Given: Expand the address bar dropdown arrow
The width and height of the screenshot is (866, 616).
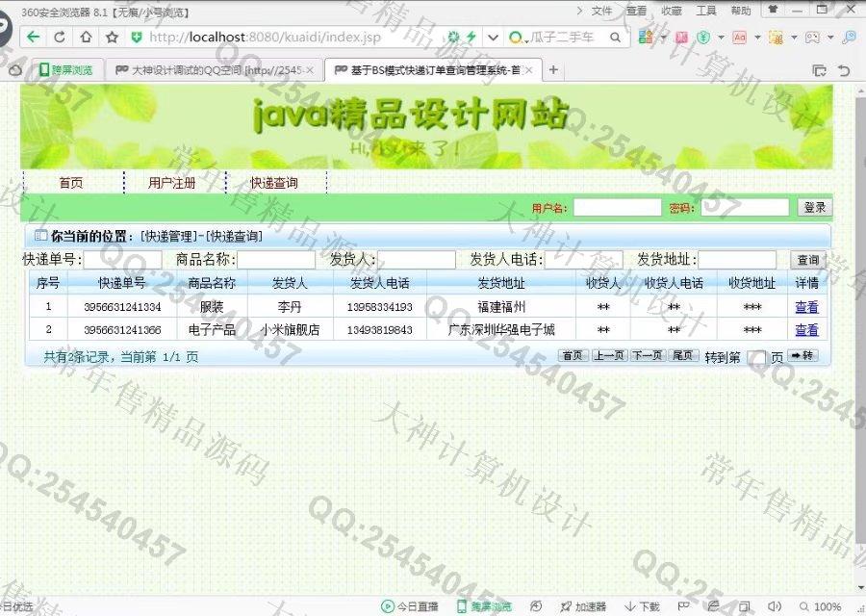Looking at the screenshot, I should 493,38.
